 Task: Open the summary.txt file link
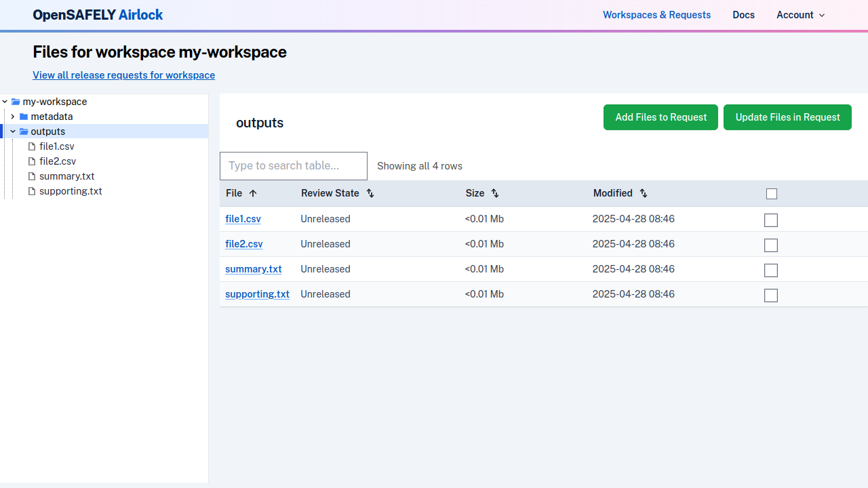point(254,269)
